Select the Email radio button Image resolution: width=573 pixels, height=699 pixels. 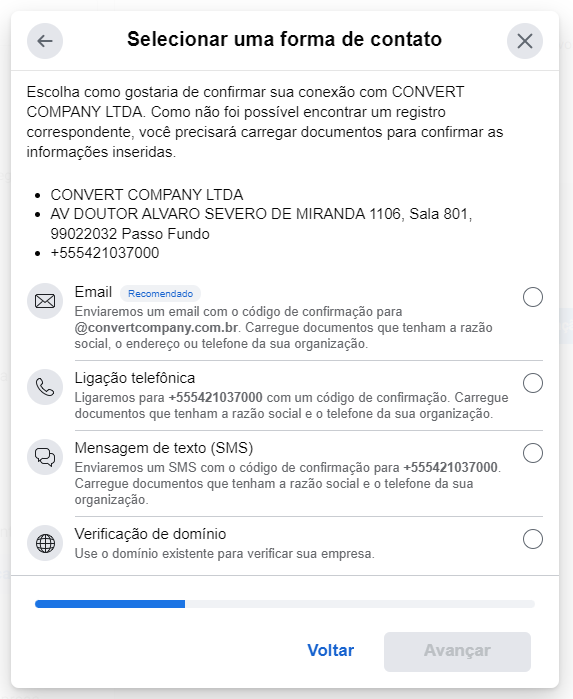tap(533, 297)
